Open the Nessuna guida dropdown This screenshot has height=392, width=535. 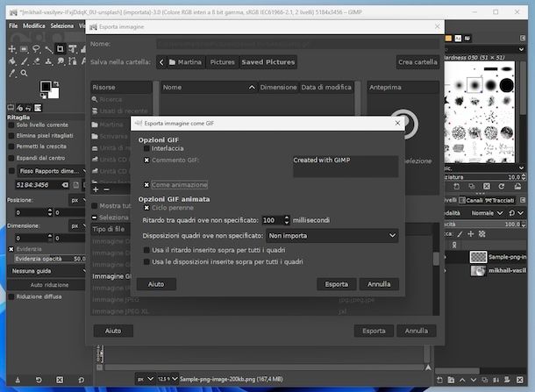(47, 271)
